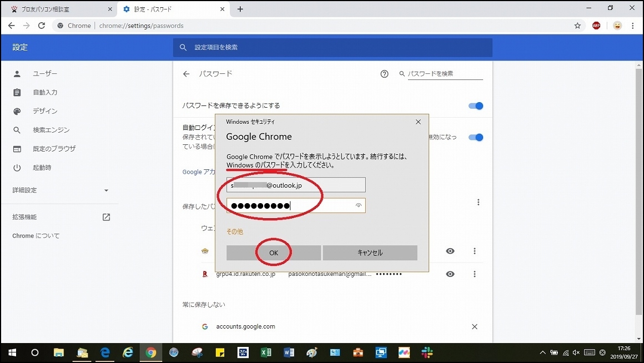
Task: Open Excel from taskbar
Action: click(x=266, y=353)
